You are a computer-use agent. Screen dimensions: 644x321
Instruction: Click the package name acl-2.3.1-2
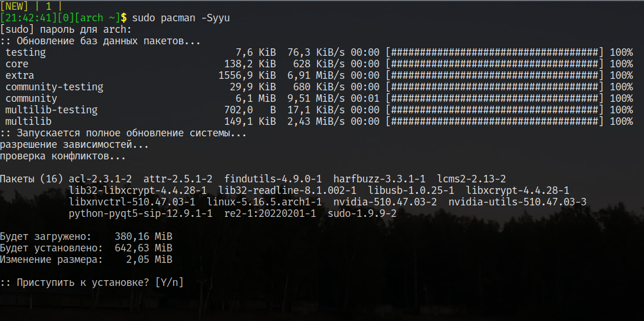tap(100, 179)
